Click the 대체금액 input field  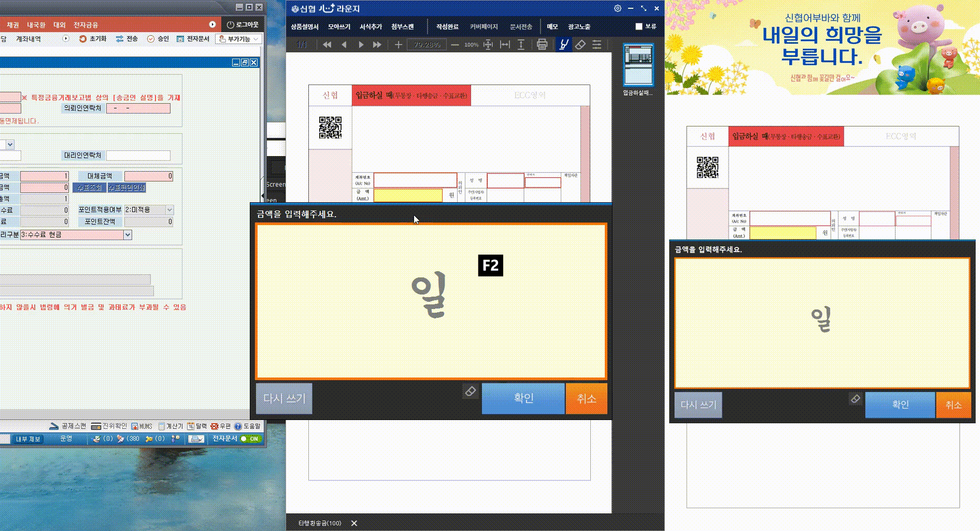pyautogui.click(x=149, y=176)
